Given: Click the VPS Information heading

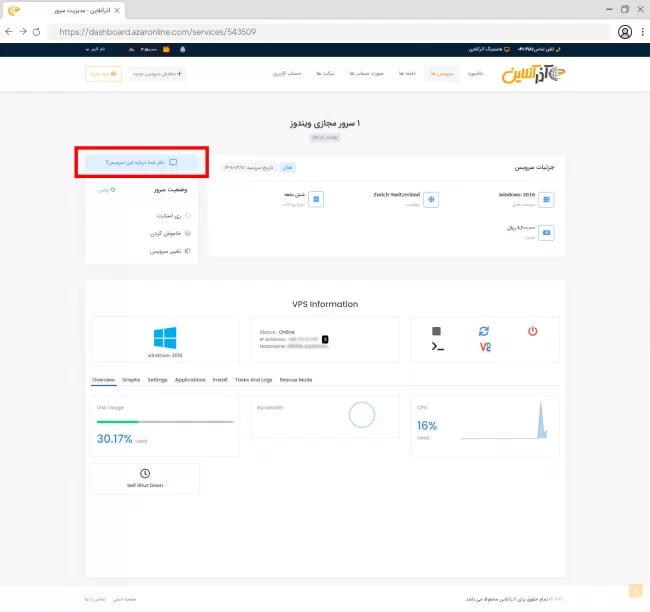Looking at the screenshot, I should (x=325, y=304).
